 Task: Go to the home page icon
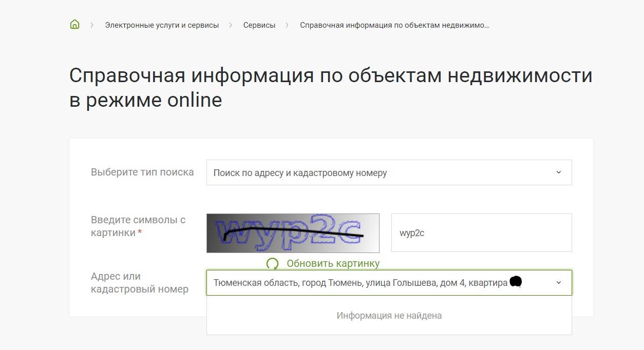[75, 25]
